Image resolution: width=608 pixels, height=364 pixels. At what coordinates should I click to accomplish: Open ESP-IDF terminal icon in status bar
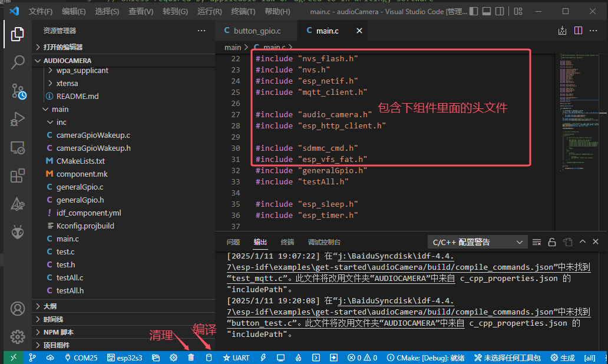pyautogui.click(x=316, y=358)
